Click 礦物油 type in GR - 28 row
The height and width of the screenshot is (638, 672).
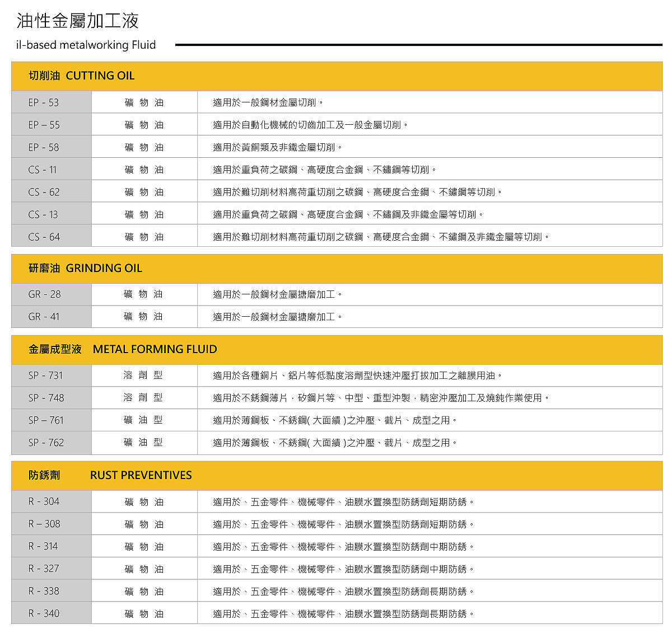click(143, 294)
